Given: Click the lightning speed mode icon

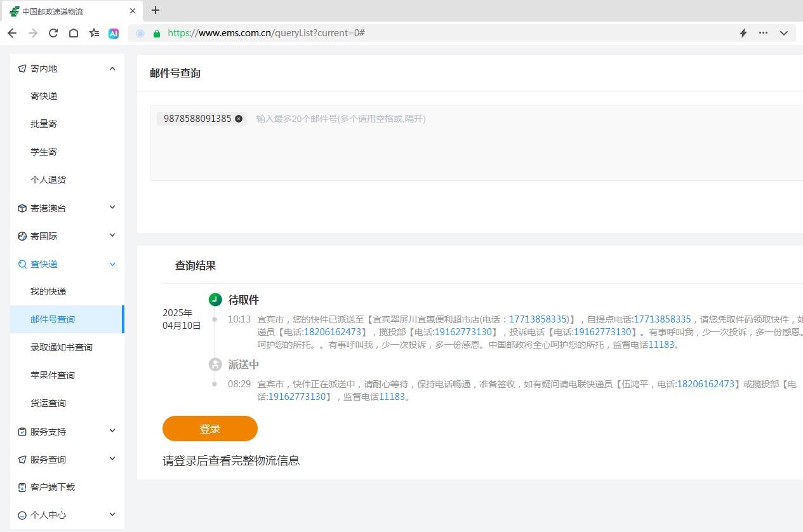Looking at the screenshot, I should pyautogui.click(x=743, y=33).
